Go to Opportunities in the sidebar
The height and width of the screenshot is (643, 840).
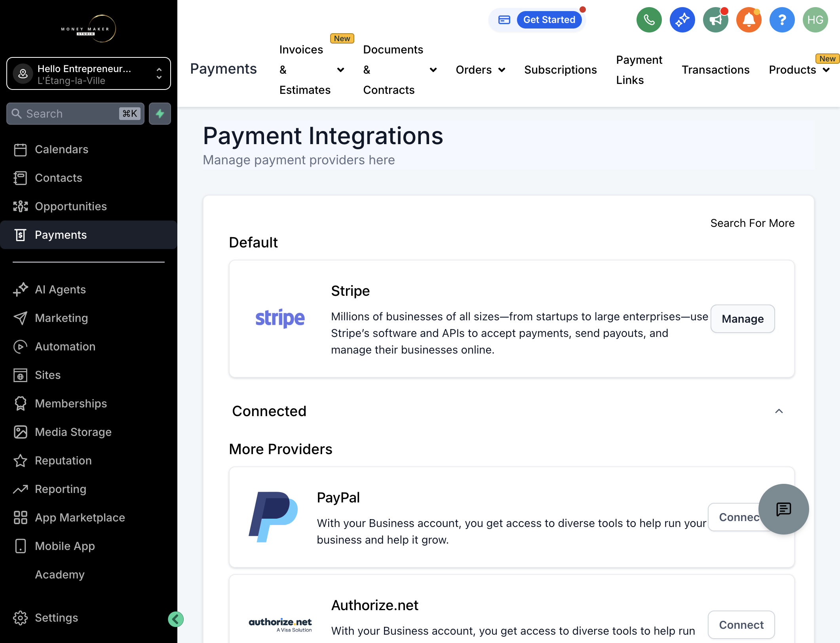(x=89, y=206)
